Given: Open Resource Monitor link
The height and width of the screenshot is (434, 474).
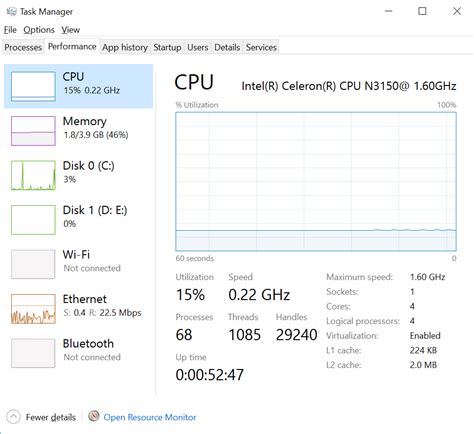Looking at the screenshot, I should pyautogui.click(x=150, y=417).
